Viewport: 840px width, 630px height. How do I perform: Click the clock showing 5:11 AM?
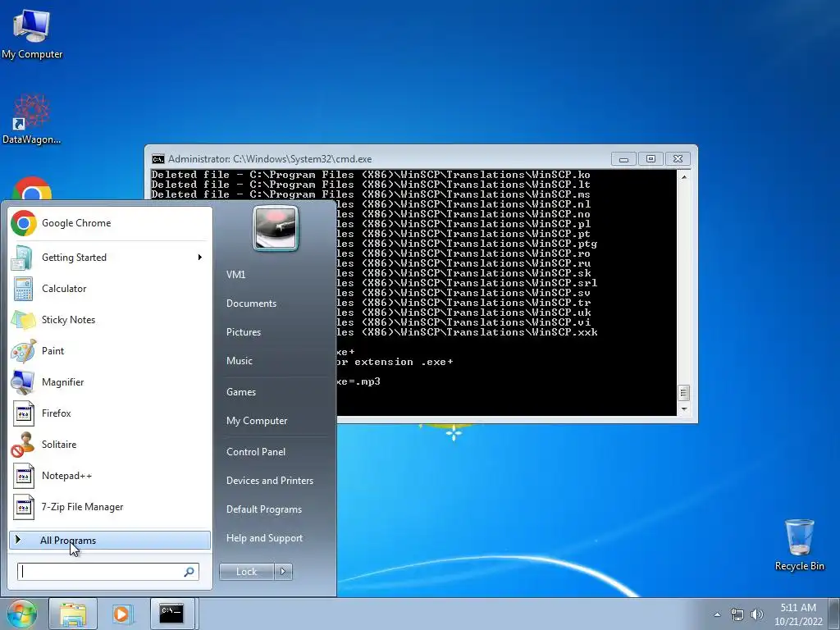tap(797, 614)
